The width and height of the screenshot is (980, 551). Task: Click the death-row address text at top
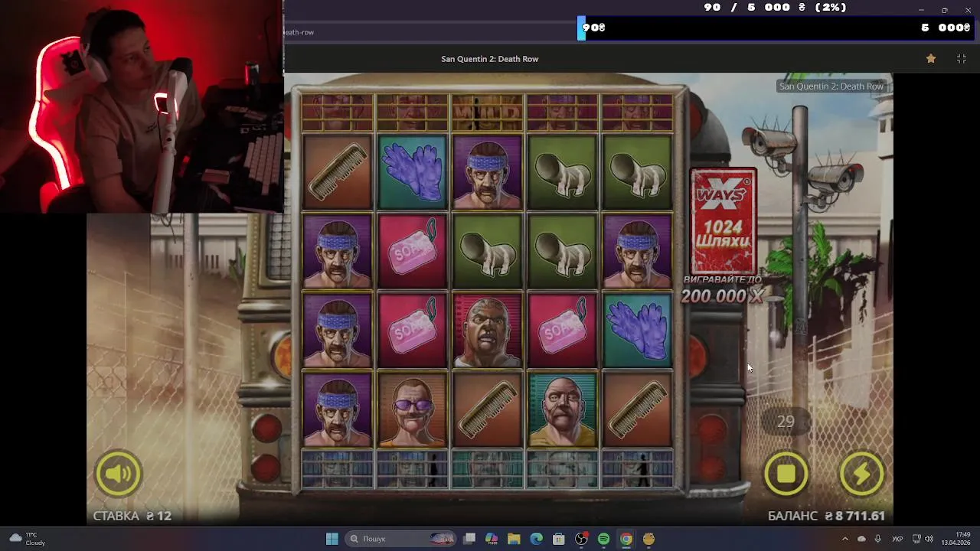click(x=299, y=32)
